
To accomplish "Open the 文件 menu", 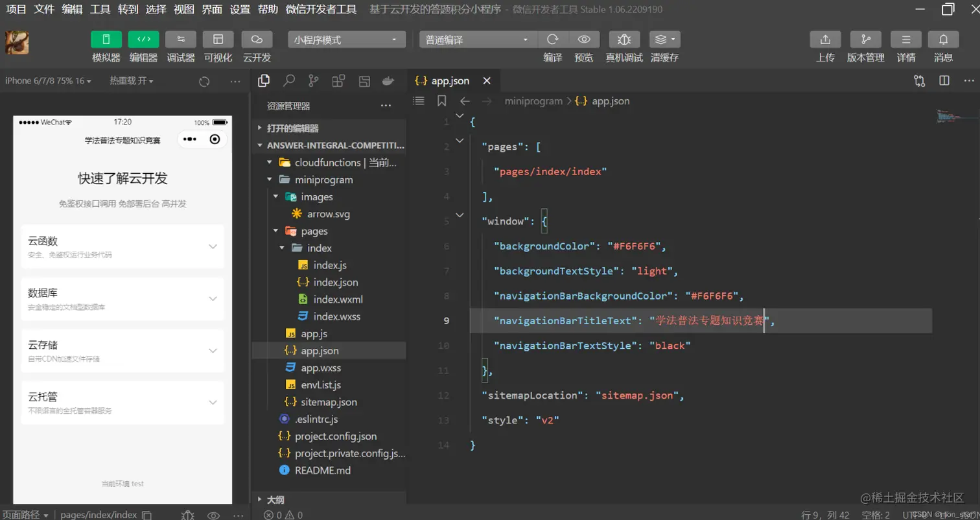I will [44, 9].
